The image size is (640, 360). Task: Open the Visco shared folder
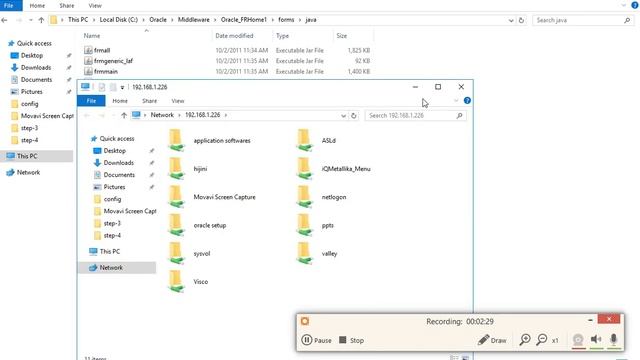[188, 281]
